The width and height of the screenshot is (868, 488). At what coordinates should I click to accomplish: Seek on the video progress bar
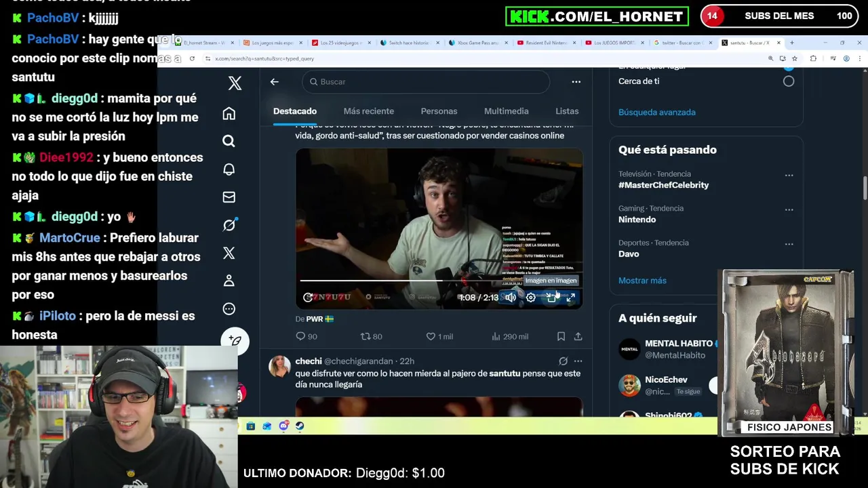438,280
